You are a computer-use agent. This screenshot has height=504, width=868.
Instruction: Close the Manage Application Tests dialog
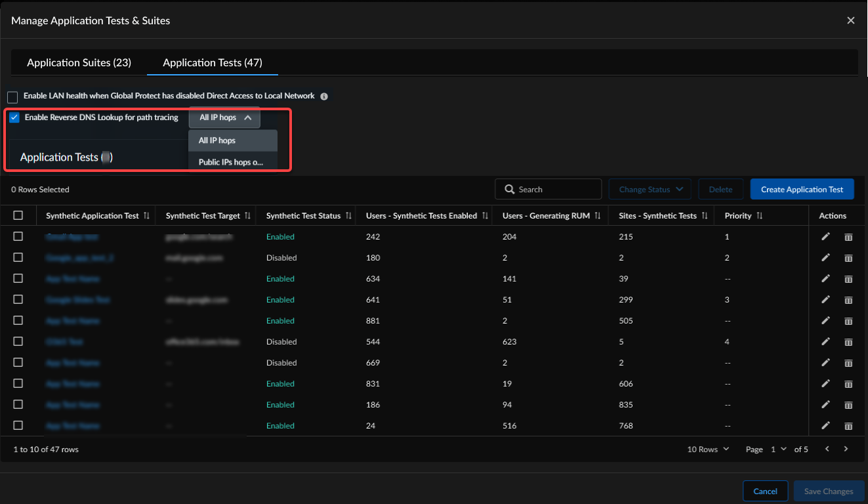coord(851,20)
